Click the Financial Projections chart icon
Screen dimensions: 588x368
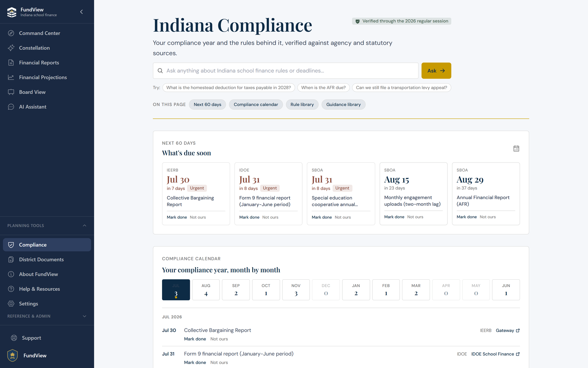click(x=11, y=77)
